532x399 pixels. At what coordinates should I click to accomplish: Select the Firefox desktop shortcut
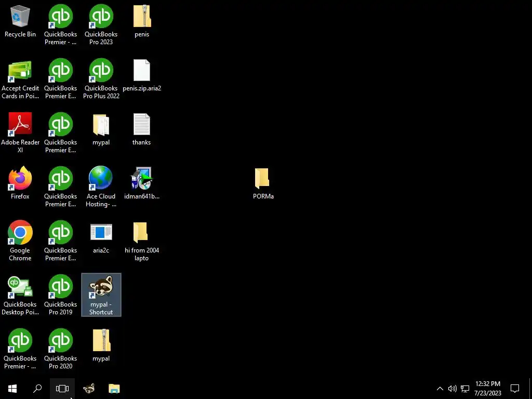tap(20, 182)
